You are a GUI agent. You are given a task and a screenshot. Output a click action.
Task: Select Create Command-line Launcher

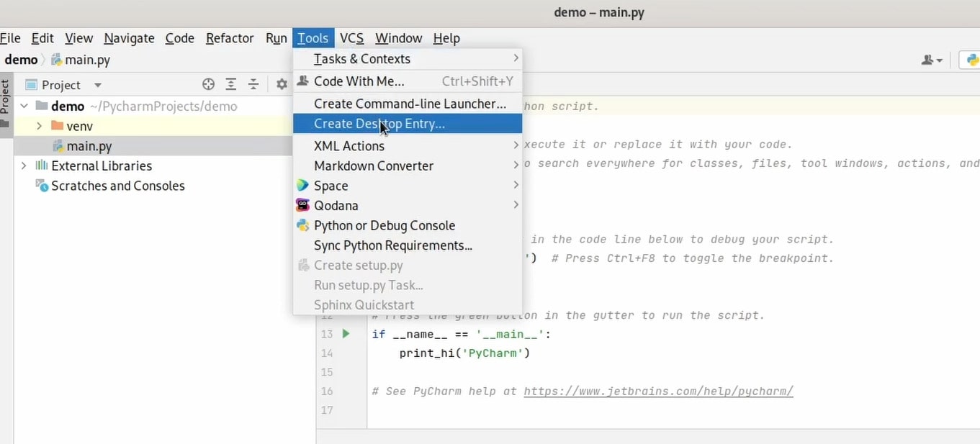tap(408, 104)
